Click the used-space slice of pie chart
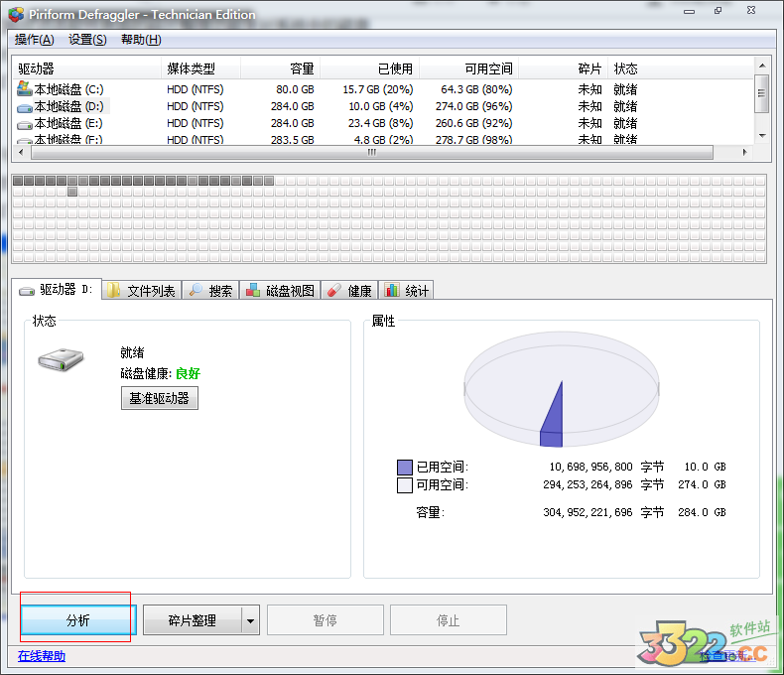 (553, 420)
